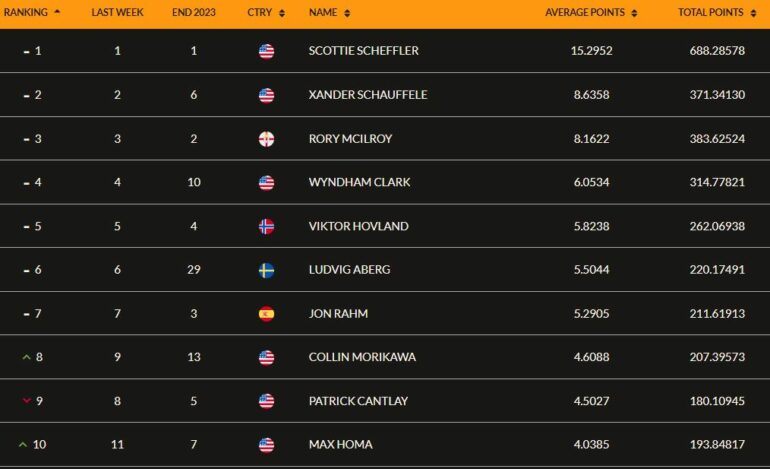
Task: Sort players using the Name column arrows
Action: [x=347, y=13]
